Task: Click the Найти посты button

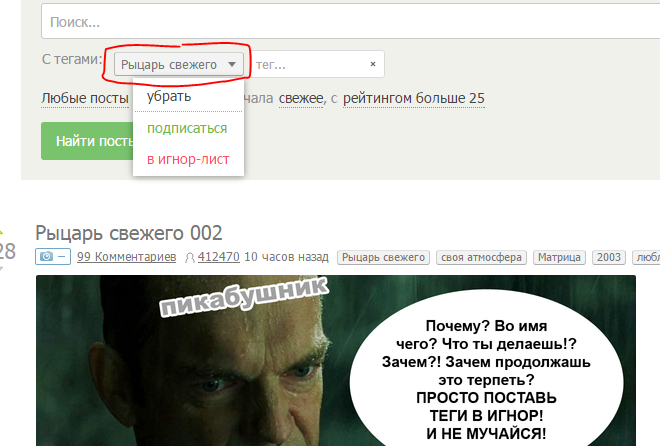Action: (87, 141)
